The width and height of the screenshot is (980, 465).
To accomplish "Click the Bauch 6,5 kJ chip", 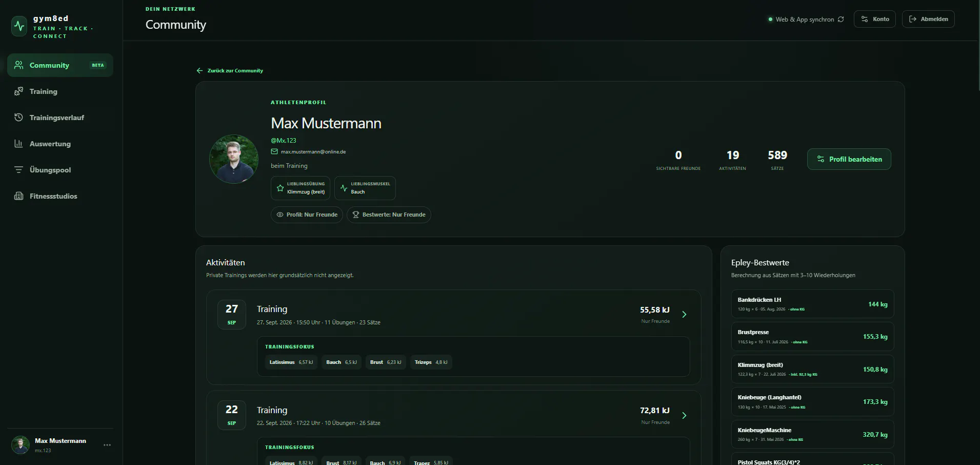I will pos(342,362).
